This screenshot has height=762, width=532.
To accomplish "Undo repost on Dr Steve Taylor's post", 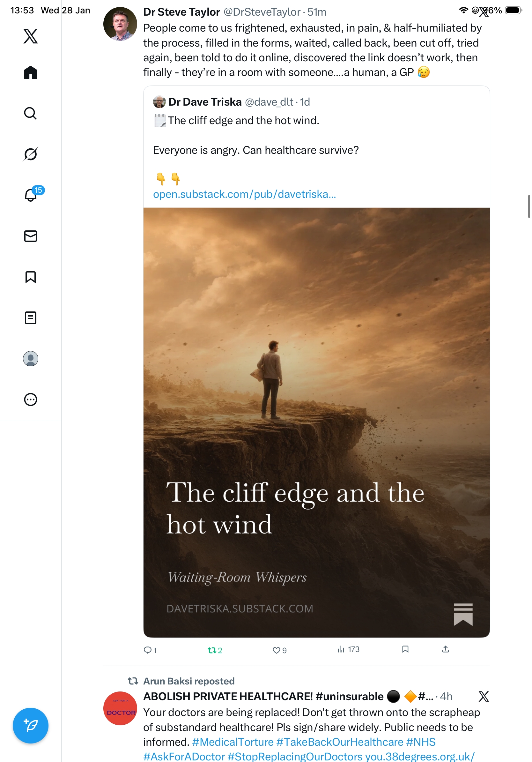I will (x=212, y=650).
